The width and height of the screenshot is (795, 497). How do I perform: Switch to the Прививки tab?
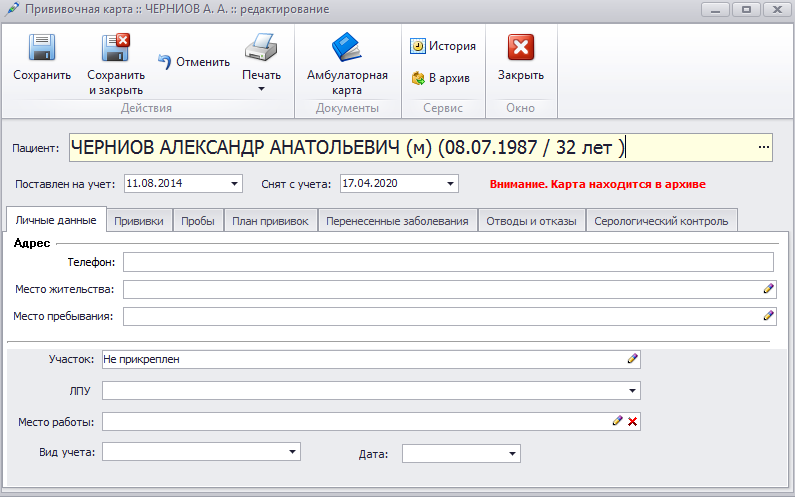(139, 221)
